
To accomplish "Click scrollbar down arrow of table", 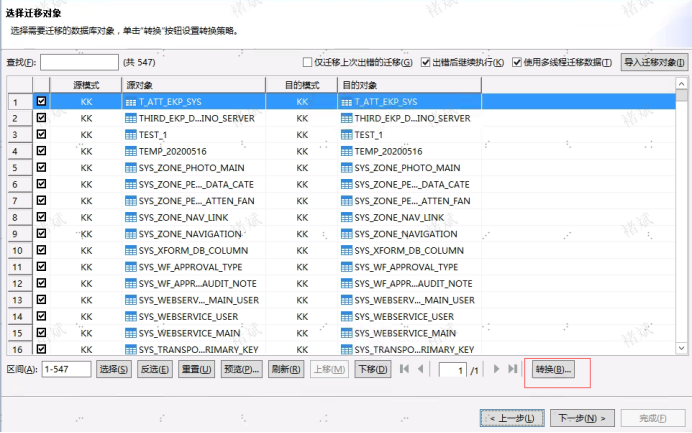I will coord(681,348).
